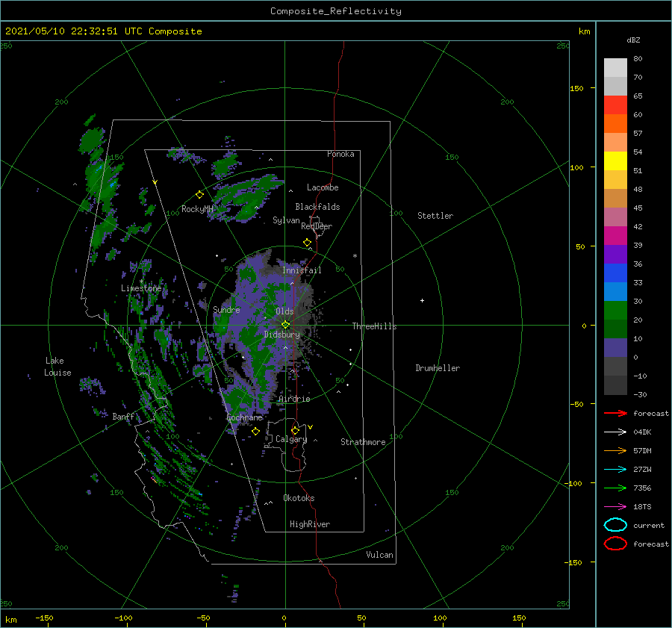This screenshot has width=672, height=628.
Task: Click the Sundre town label
Action: click(226, 309)
